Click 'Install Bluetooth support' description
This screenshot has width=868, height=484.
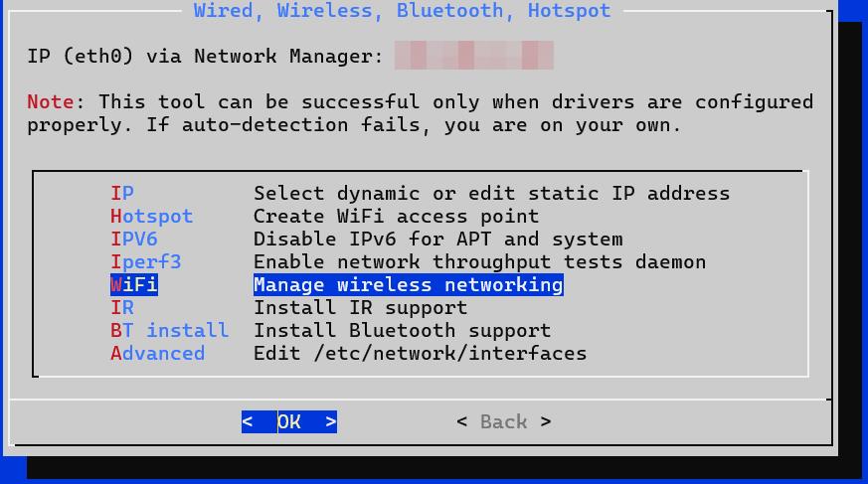[403, 330]
